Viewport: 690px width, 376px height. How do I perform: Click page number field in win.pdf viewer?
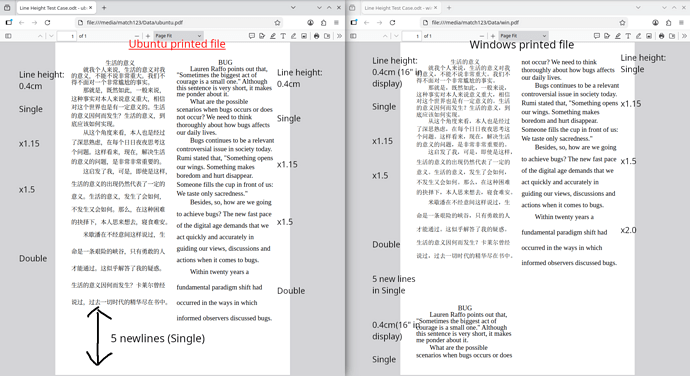[x=411, y=36]
